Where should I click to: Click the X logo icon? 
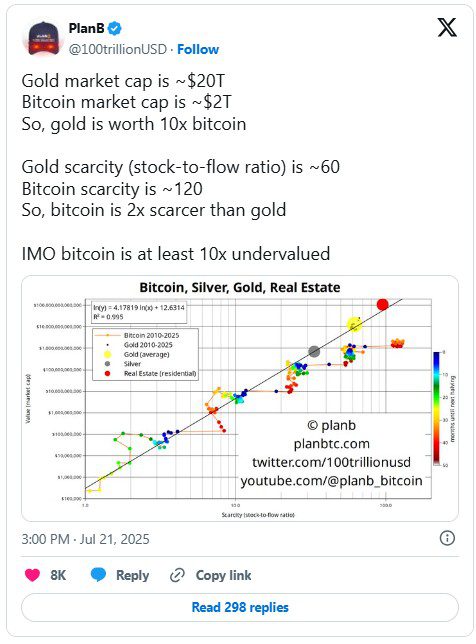(447, 28)
